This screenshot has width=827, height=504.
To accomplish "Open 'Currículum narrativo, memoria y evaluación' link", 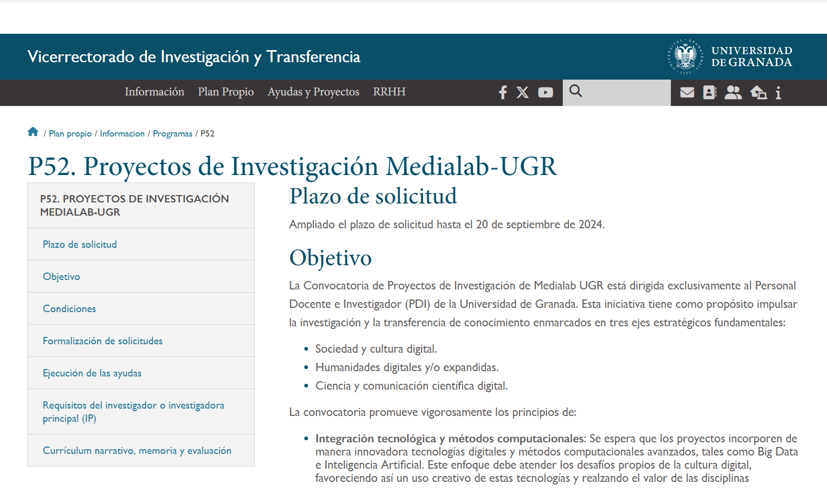I will [141, 451].
